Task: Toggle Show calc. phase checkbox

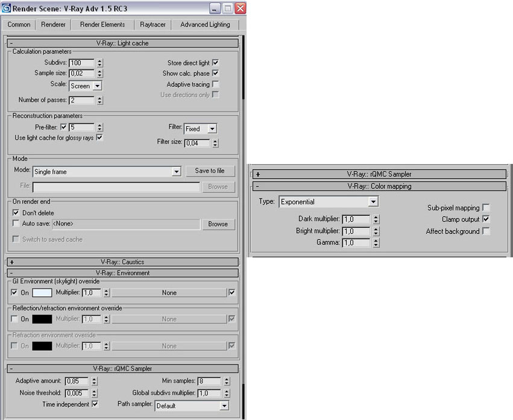Action: coord(215,73)
